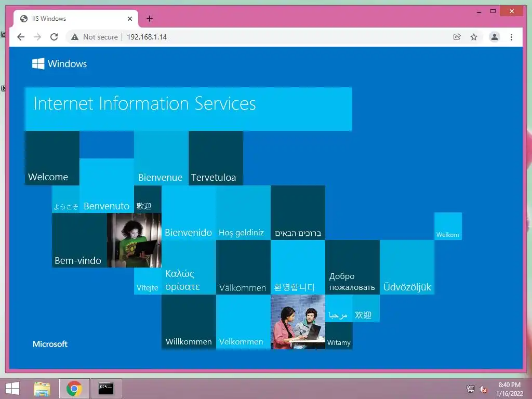Click the Arabic مرحبا tile
The height and width of the screenshot is (399, 532).
(339, 309)
